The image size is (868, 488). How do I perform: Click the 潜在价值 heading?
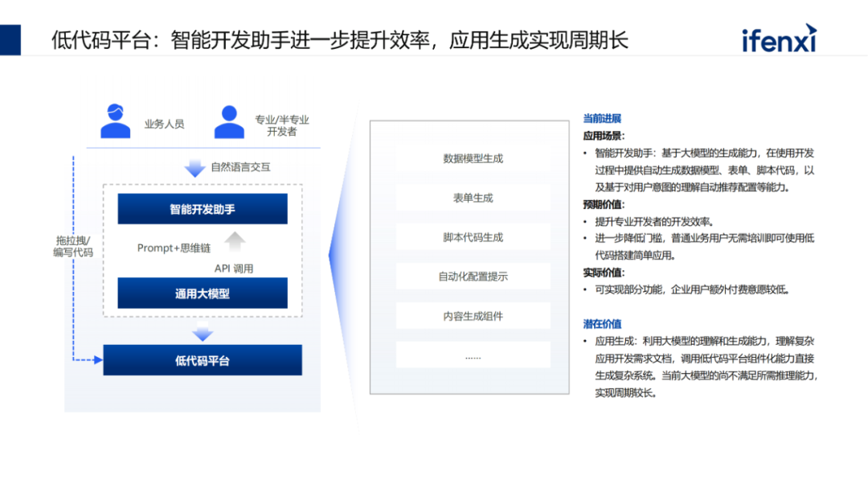602,324
